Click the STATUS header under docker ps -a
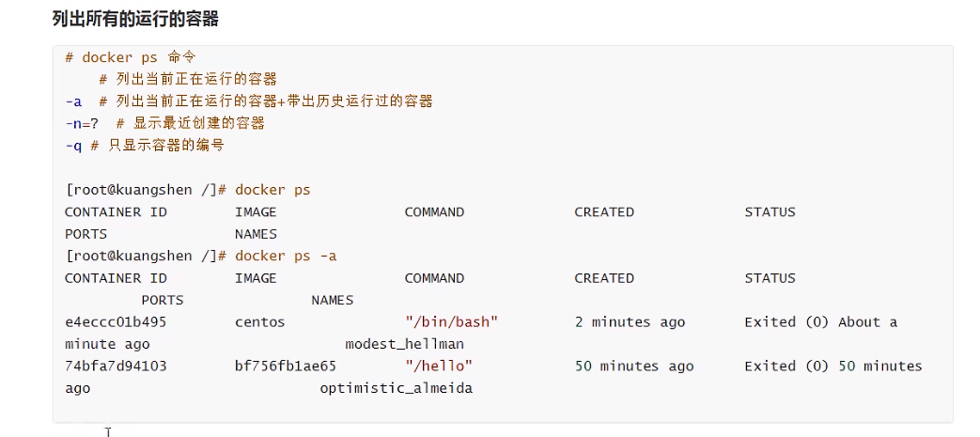This screenshot has width=980, height=437. click(x=770, y=278)
